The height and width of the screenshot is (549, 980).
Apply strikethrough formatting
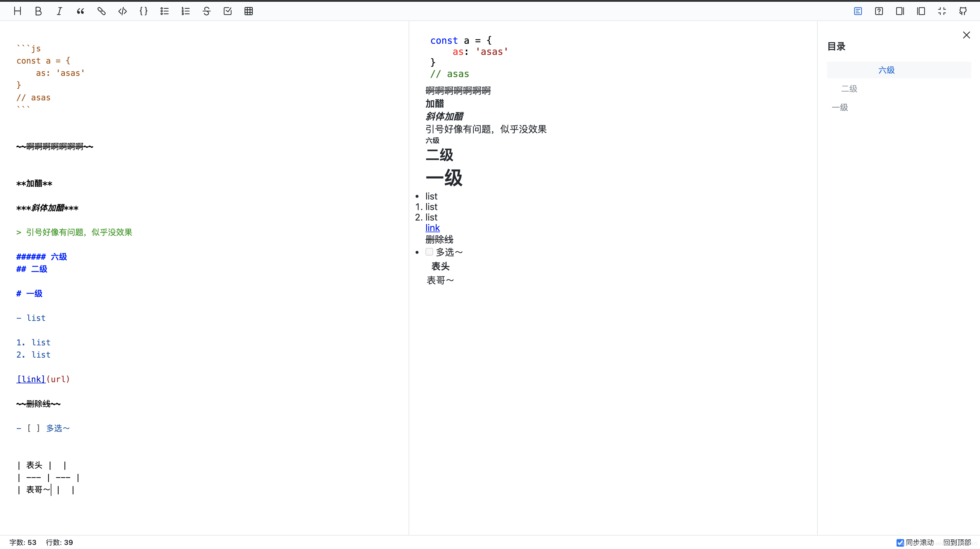coord(206,11)
